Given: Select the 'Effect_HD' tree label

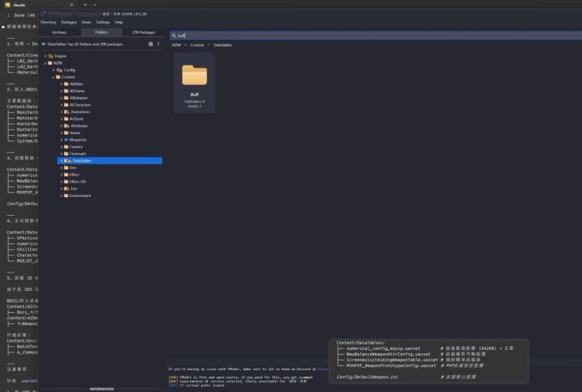Looking at the screenshot, I should (x=78, y=182).
